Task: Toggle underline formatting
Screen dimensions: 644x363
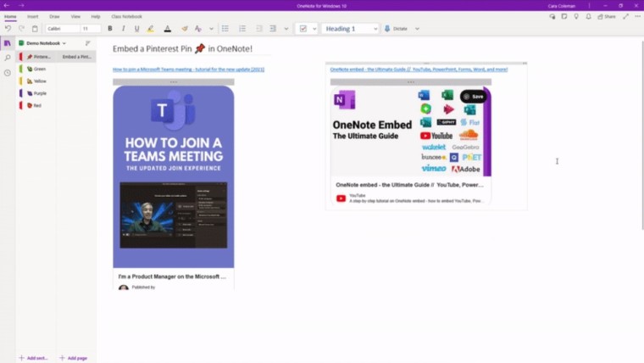Action: point(136,28)
